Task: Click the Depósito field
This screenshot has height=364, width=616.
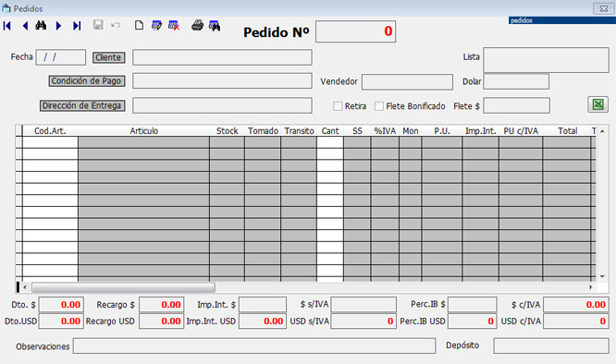Action: [551, 346]
